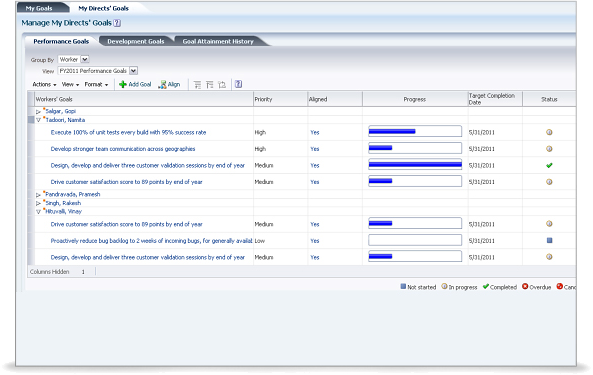Screen dimensions: 593x375
Task: Click the Priority column header
Action: [281, 99]
